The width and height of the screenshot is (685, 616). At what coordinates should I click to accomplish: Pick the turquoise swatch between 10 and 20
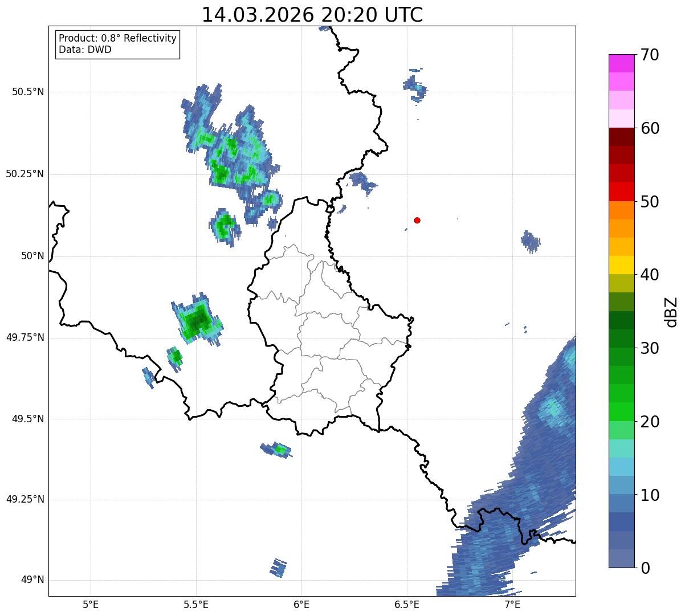pyautogui.click(x=621, y=448)
